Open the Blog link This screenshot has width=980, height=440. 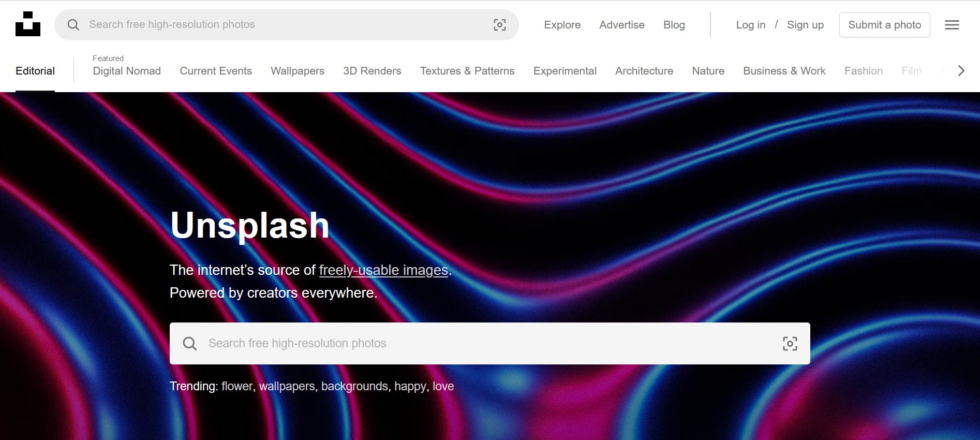pyautogui.click(x=674, y=25)
